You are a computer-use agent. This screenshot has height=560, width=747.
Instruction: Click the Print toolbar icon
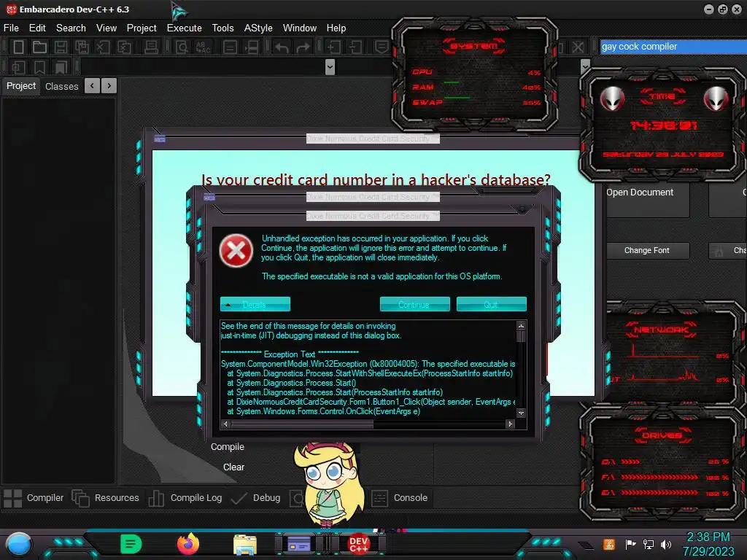click(151, 47)
